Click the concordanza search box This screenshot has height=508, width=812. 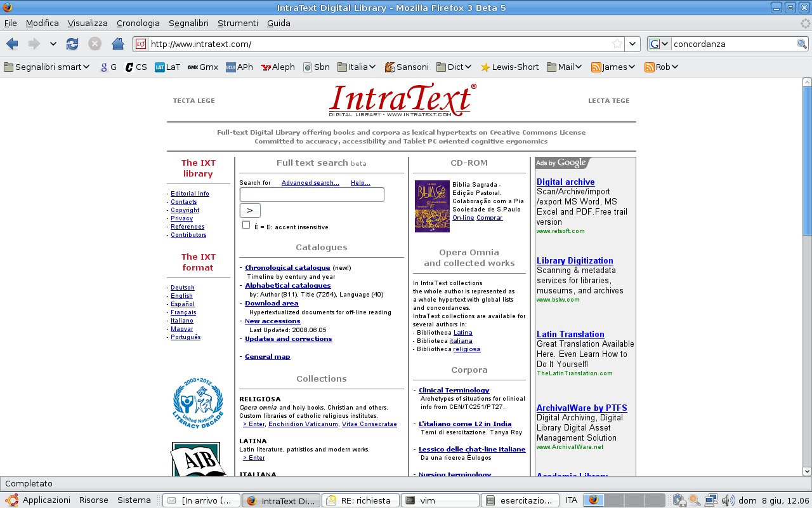click(734, 44)
